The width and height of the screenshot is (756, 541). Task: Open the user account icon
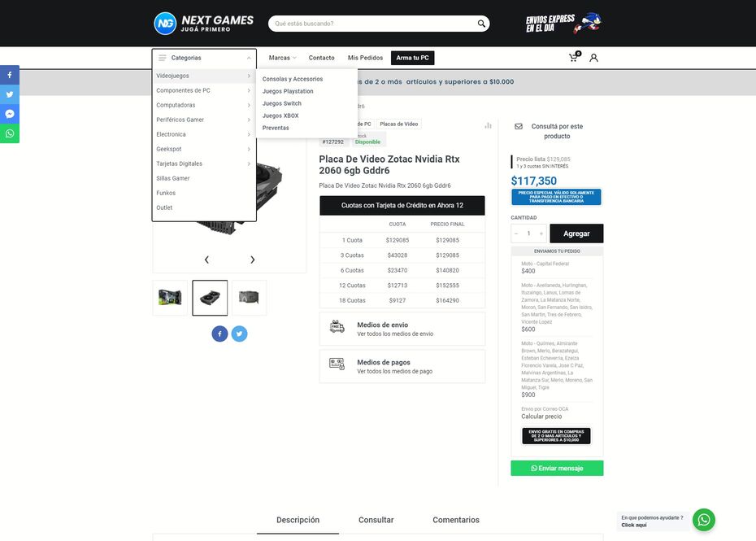point(593,58)
